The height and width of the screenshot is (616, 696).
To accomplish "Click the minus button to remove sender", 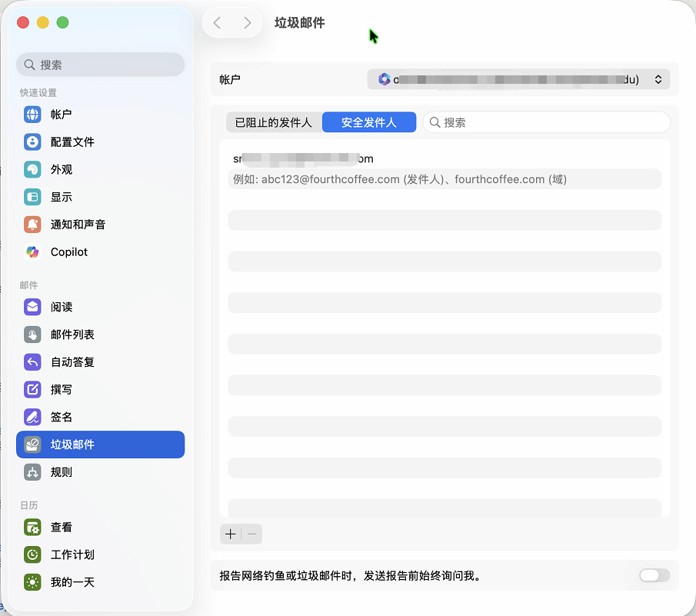I will (251, 534).
